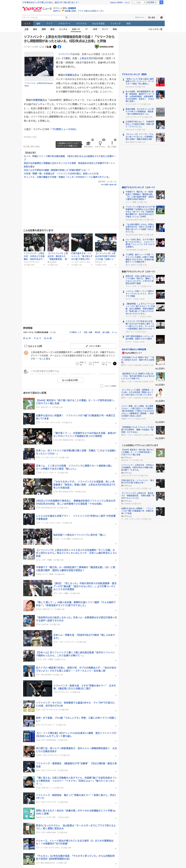Click the article's pitcher photo

tap(39, 67)
